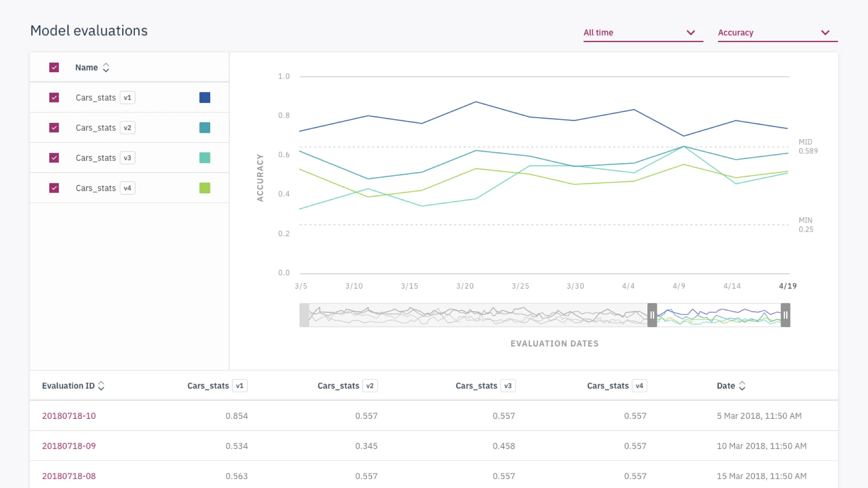The width and height of the screenshot is (868, 488).
Task: Open evaluation 20180718-09 link
Action: tap(69, 446)
